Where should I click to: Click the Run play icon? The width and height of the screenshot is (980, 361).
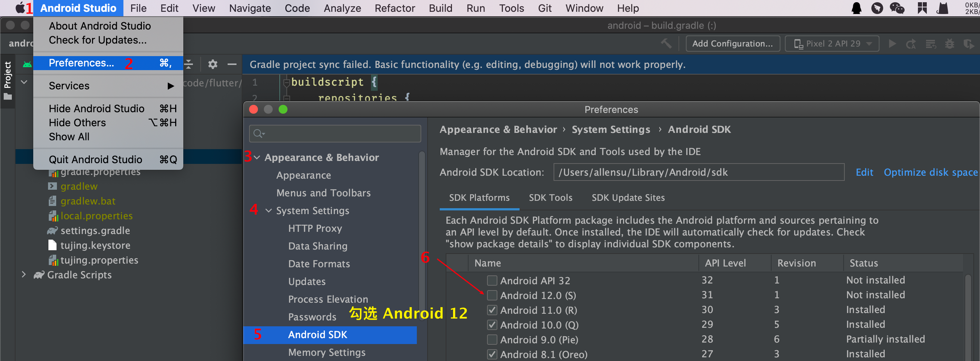[x=892, y=44]
